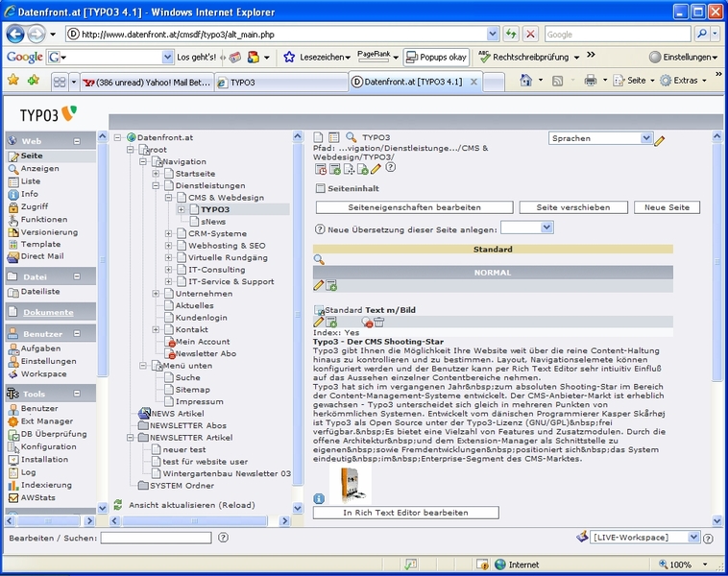
Task: Open the AWStats tool
Action: tap(37, 497)
